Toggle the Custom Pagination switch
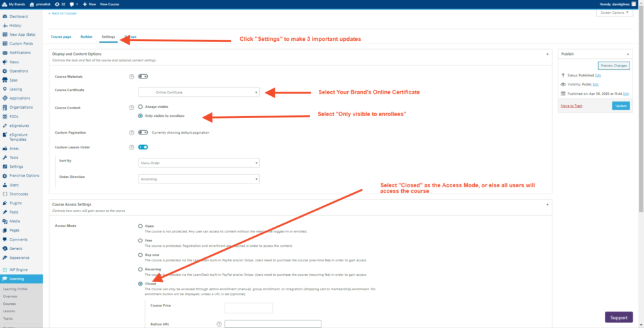This screenshot has height=328, width=644. [143, 133]
